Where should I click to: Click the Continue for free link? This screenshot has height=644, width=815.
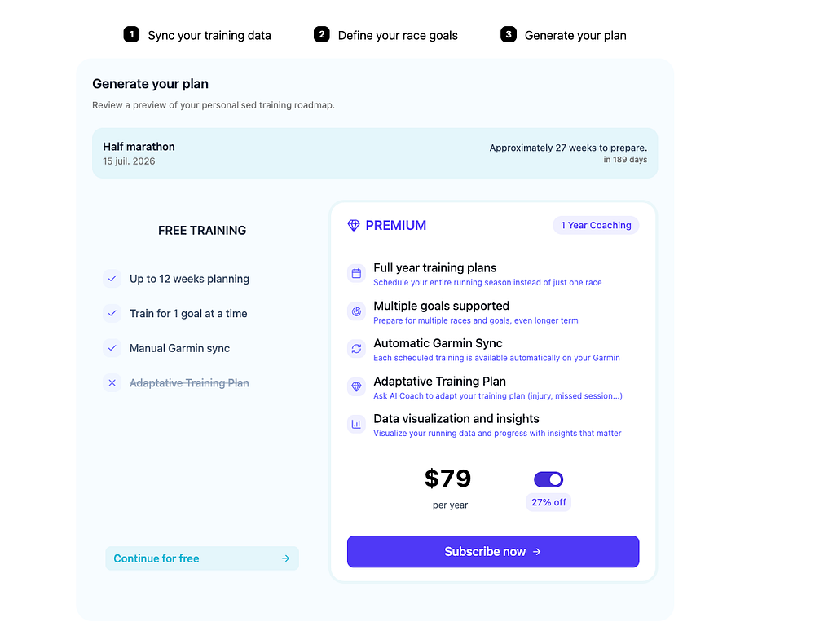[156, 558]
